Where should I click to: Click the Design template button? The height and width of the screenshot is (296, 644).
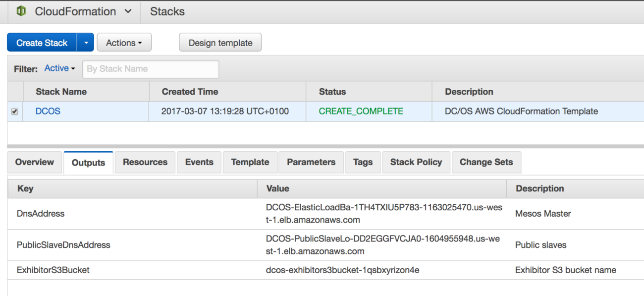220,43
